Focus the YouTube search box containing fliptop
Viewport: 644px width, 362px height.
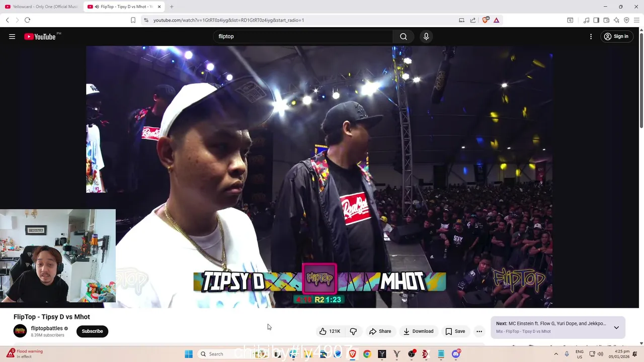click(303, 36)
